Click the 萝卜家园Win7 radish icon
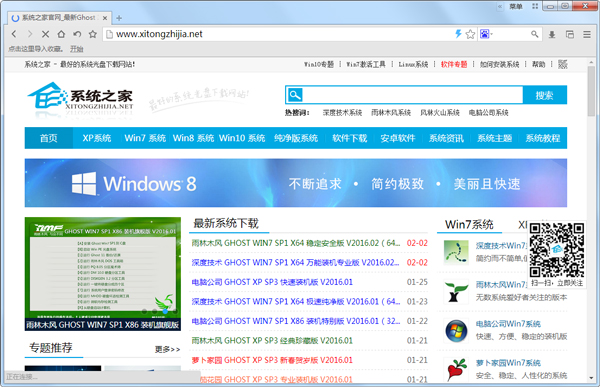 point(456,369)
